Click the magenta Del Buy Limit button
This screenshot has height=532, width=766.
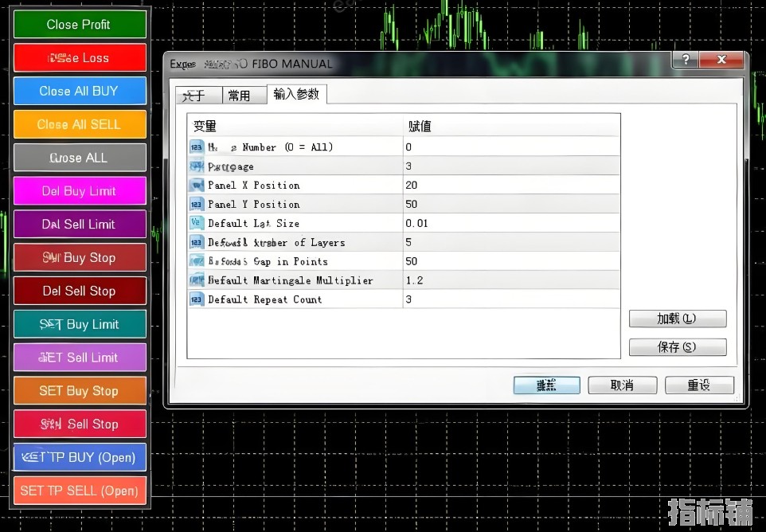(80, 191)
